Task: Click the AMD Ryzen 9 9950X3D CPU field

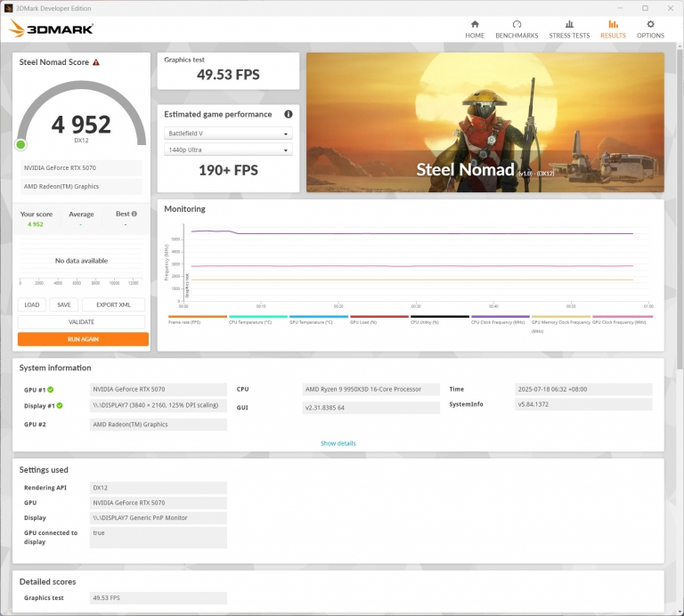Action: 370,389
